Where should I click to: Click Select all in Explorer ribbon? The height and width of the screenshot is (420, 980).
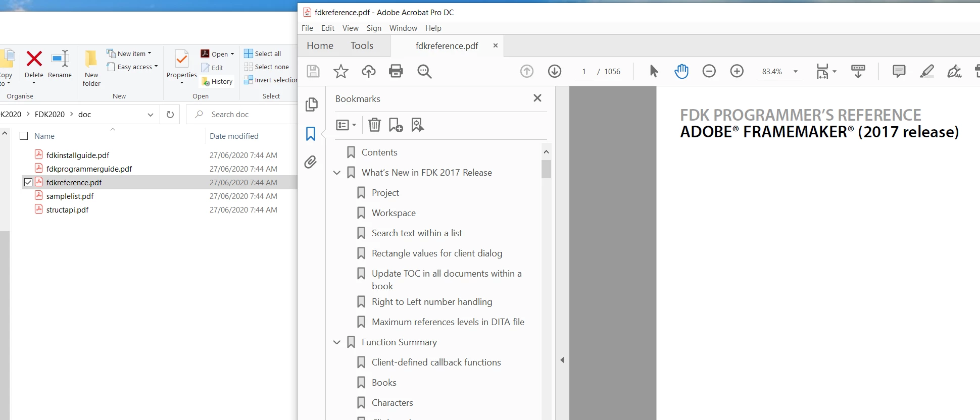click(x=263, y=54)
